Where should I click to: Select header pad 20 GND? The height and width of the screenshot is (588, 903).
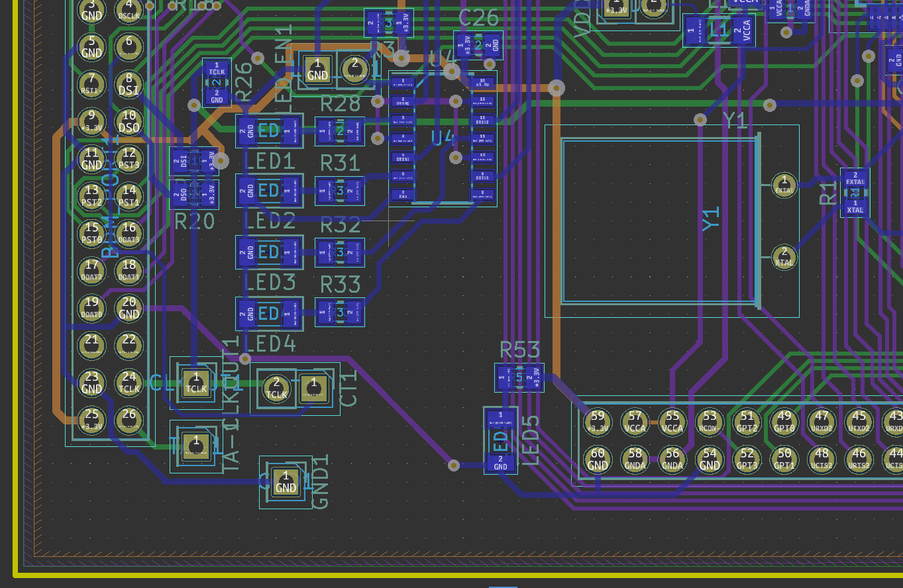(129, 308)
